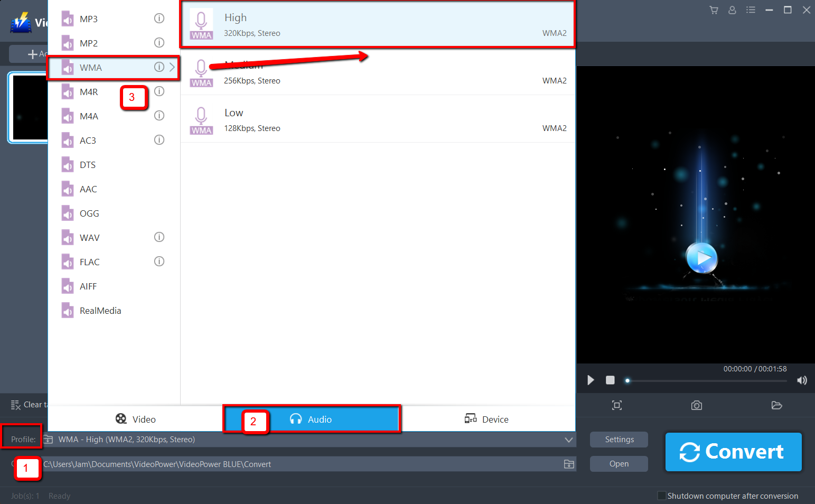The width and height of the screenshot is (815, 504).
Task: Click the full screen preview icon
Action: (616, 405)
